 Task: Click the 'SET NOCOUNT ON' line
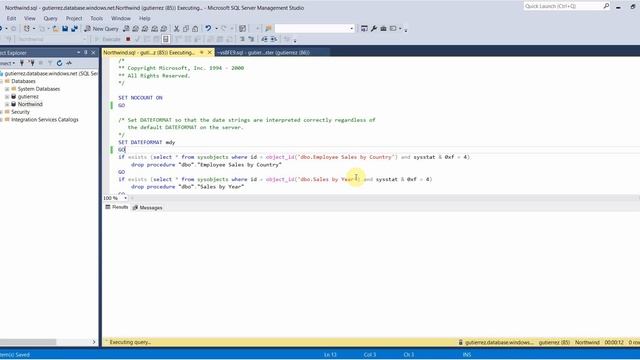(x=140, y=98)
